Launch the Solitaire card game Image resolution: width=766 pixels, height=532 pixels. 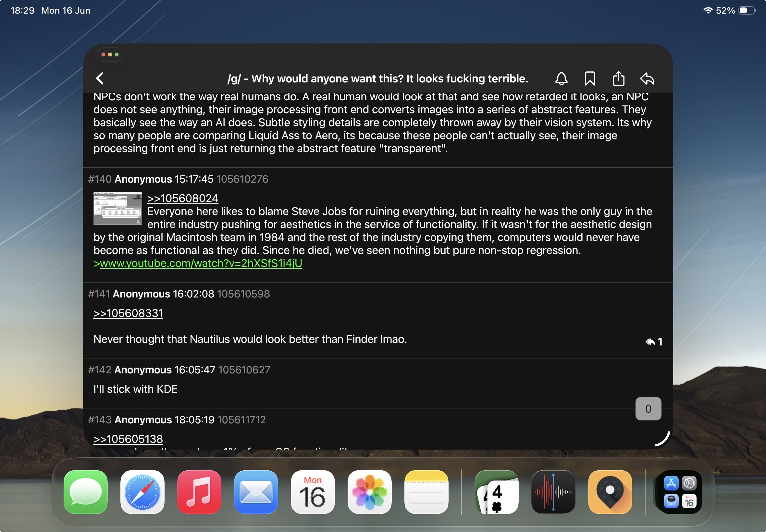[497, 492]
